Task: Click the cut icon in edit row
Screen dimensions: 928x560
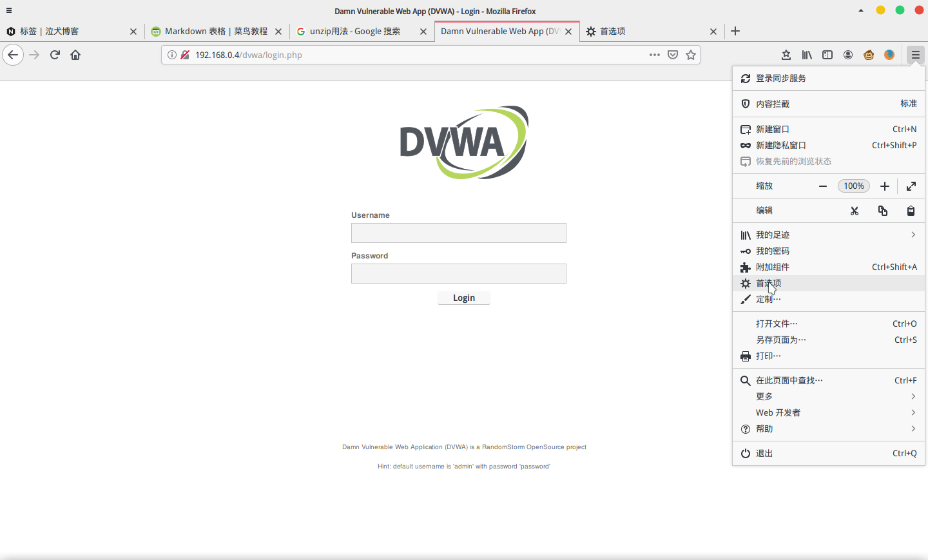Action: coord(855,211)
